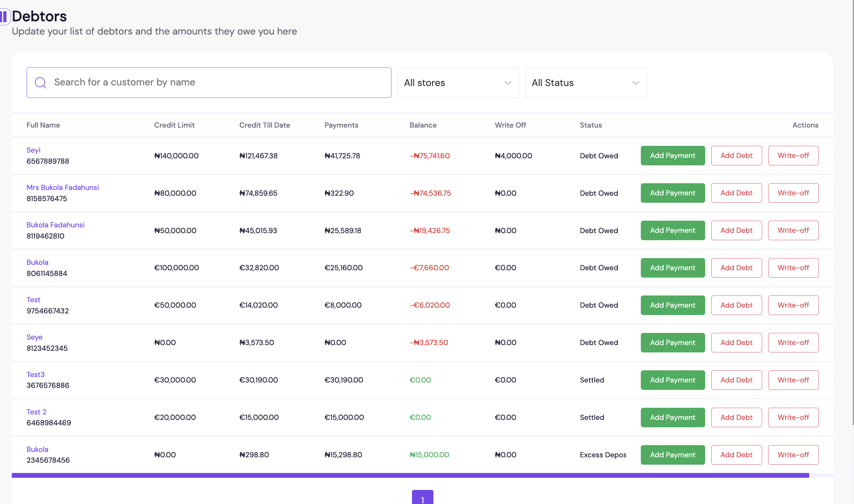Image resolution: width=854 pixels, height=504 pixels.
Task: Click the search magnifier icon
Action: pos(40,83)
